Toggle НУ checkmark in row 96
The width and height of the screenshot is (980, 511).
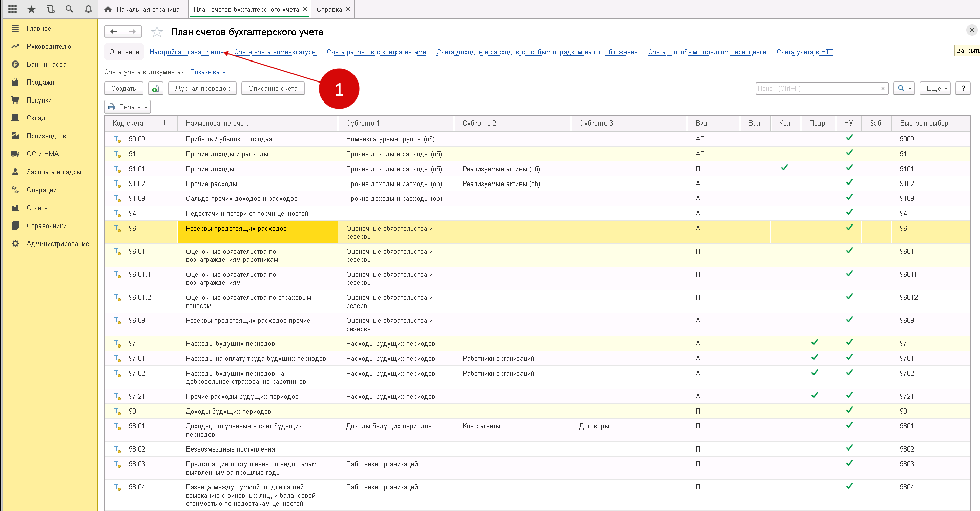(849, 227)
